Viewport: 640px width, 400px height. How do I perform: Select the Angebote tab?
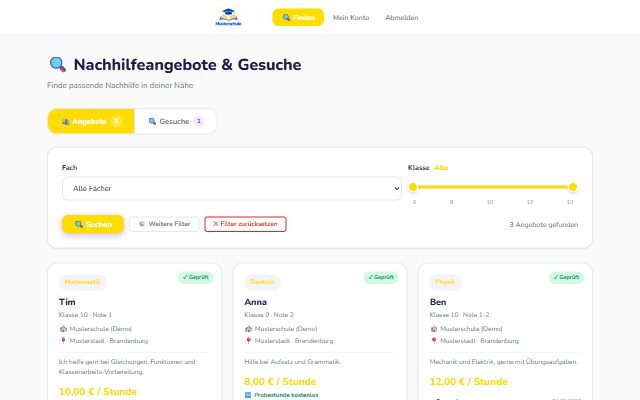[x=91, y=121]
